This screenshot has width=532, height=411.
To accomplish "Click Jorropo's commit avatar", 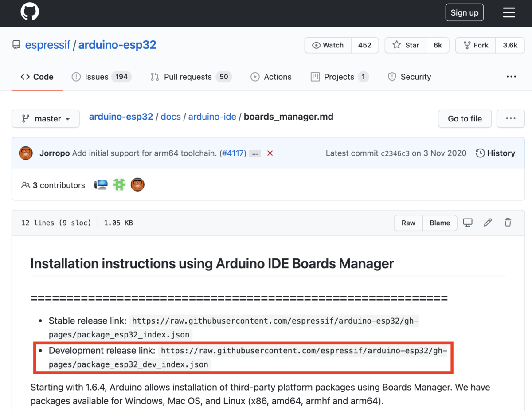I will (26, 153).
